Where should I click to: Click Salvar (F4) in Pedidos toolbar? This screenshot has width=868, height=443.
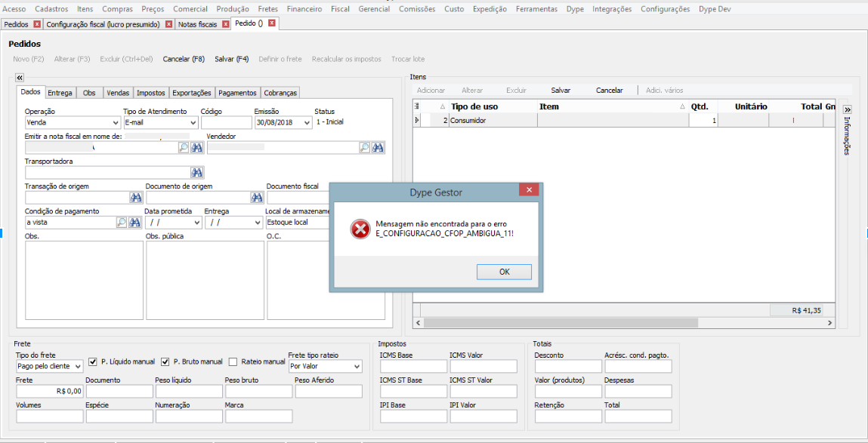coord(231,59)
